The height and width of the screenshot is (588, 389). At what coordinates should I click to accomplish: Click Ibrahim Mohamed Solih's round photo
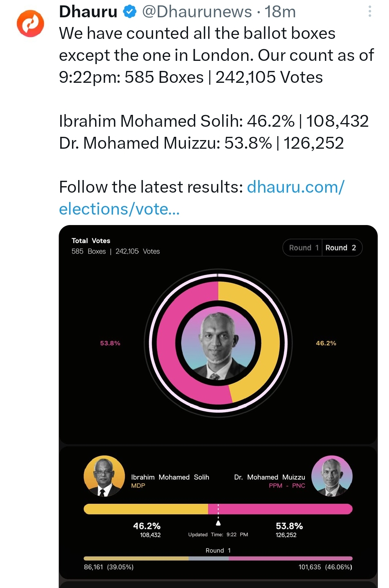tap(104, 476)
